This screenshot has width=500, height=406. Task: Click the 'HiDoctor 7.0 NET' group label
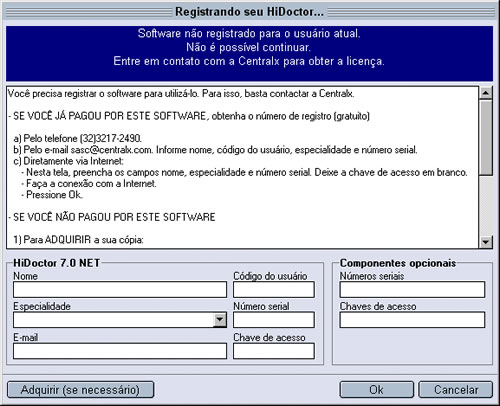coord(57,263)
